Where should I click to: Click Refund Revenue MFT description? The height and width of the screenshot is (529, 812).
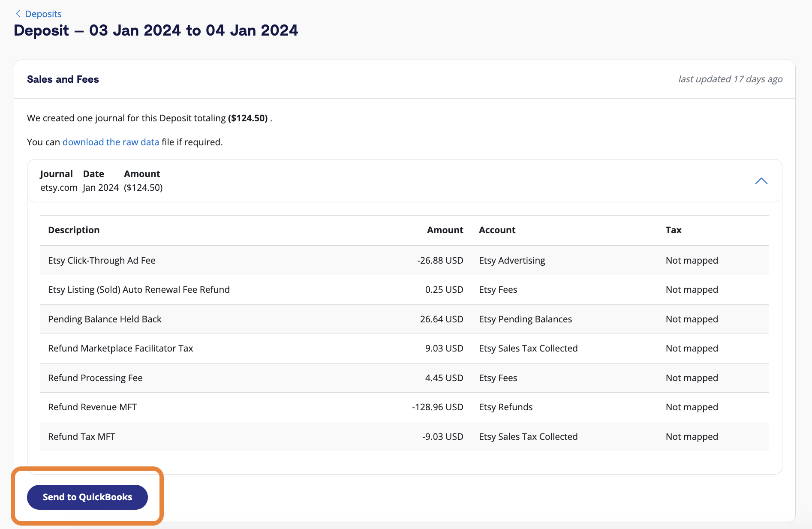point(92,407)
